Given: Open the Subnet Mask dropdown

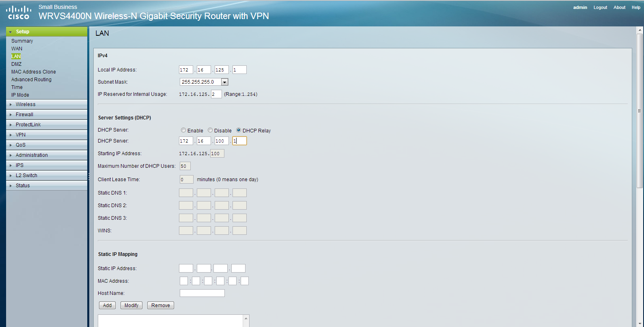Looking at the screenshot, I should pyautogui.click(x=204, y=82).
